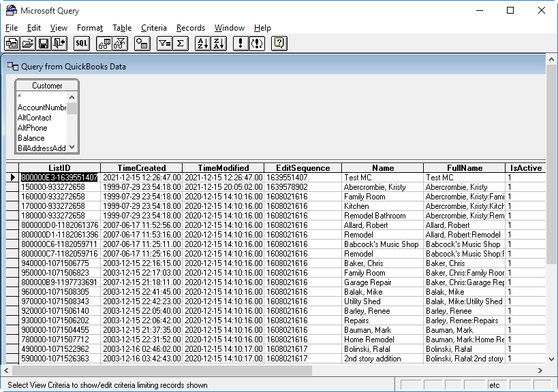Select the IsActive column header
The height and width of the screenshot is (392, 558).
(525, 167)
